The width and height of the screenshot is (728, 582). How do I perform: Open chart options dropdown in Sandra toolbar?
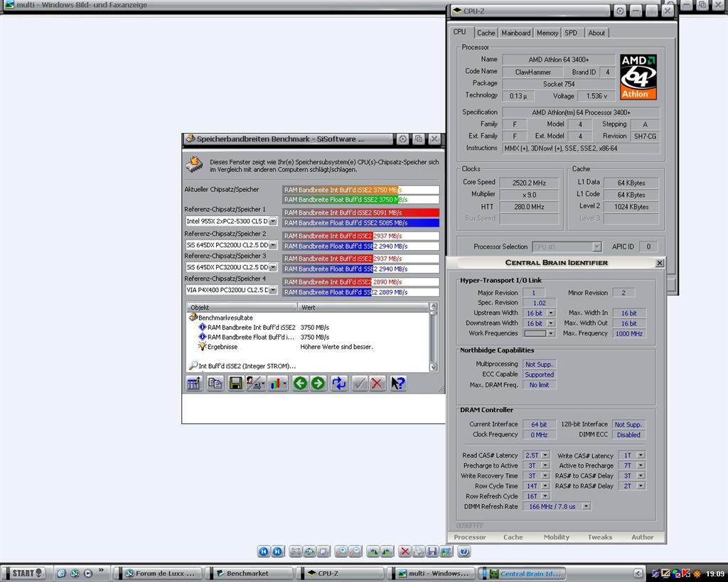[278, 383]
